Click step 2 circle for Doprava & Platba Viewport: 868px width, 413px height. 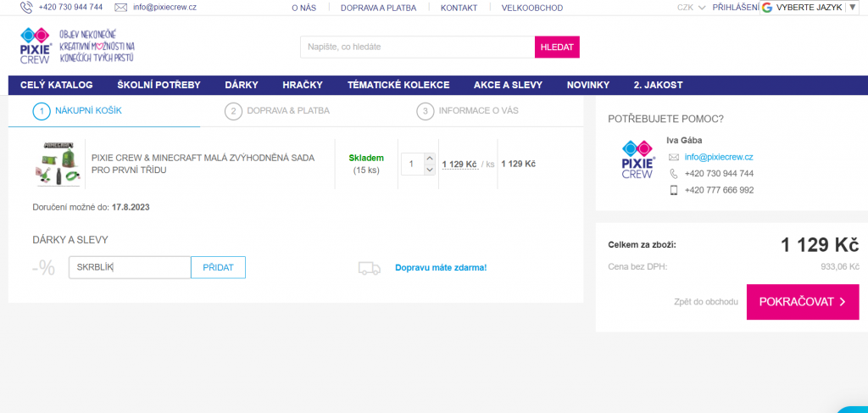[x=234, y=111]
